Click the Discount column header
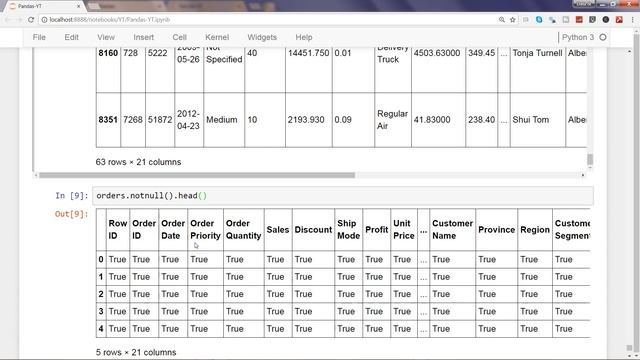The width and height of the screenshot is (640, 360). [313, 229]
